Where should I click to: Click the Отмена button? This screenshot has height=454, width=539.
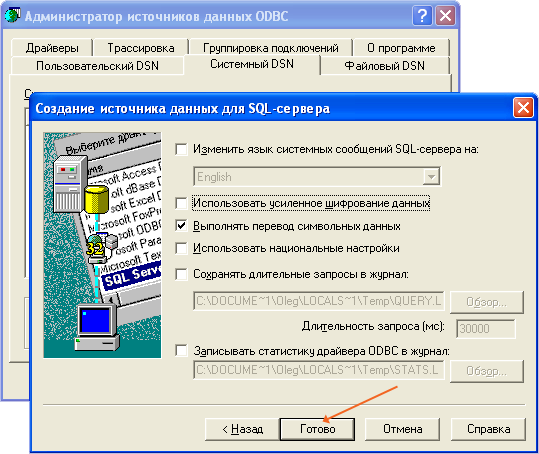(403, 429)
